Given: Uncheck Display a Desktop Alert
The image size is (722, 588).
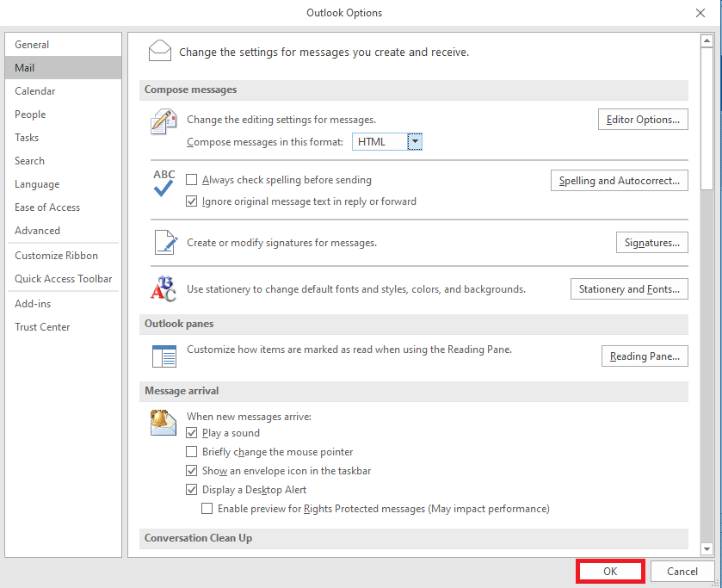Looking at the screenshot, I should 192,489.
